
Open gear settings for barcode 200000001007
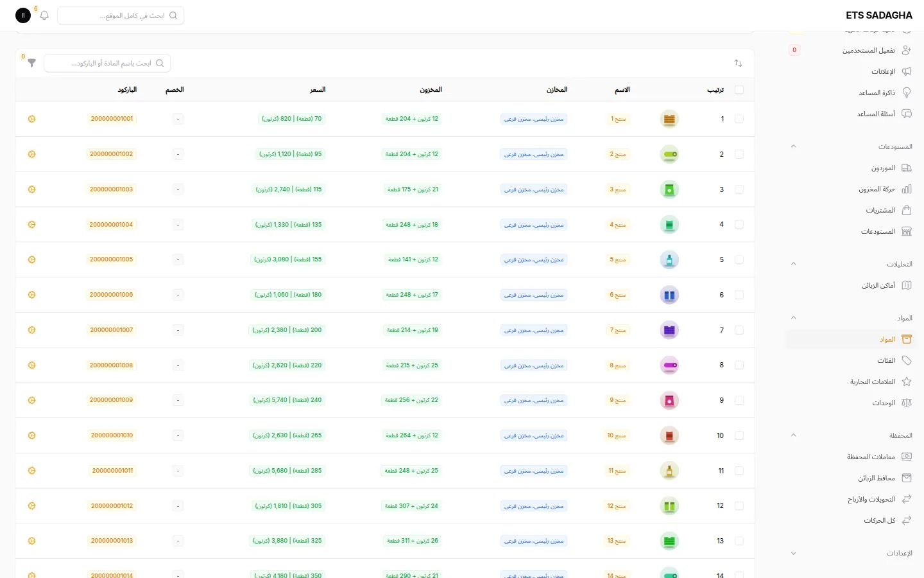[x=32, y=330]
